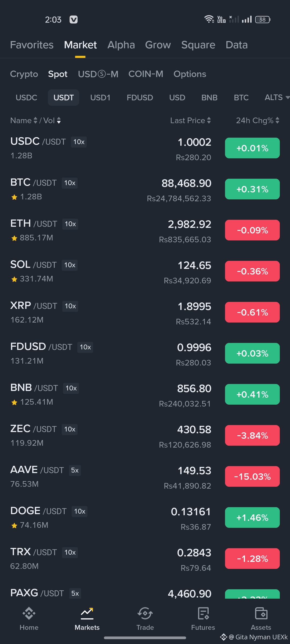
Task: Tap the star under ETH/USDT
Action: tap(15, 238)
